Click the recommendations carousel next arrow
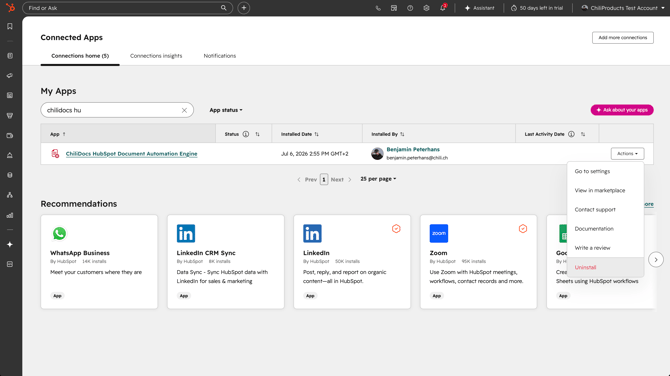 pos(656,260)
